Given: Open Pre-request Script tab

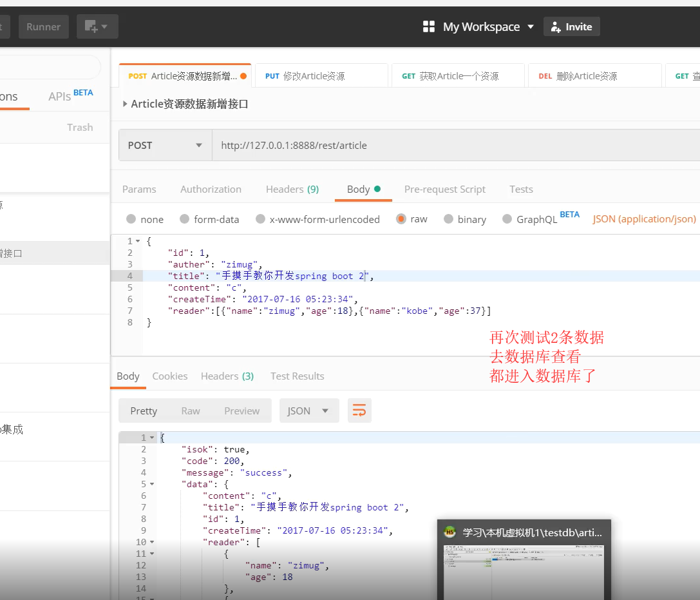Looking at the screenshot, I should [x=444, y=189].
